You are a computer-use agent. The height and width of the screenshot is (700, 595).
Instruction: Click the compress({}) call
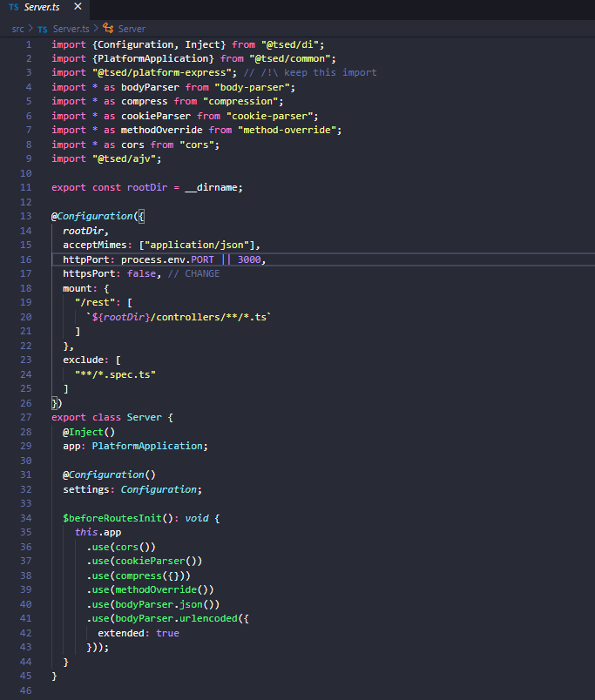(150, 575)
